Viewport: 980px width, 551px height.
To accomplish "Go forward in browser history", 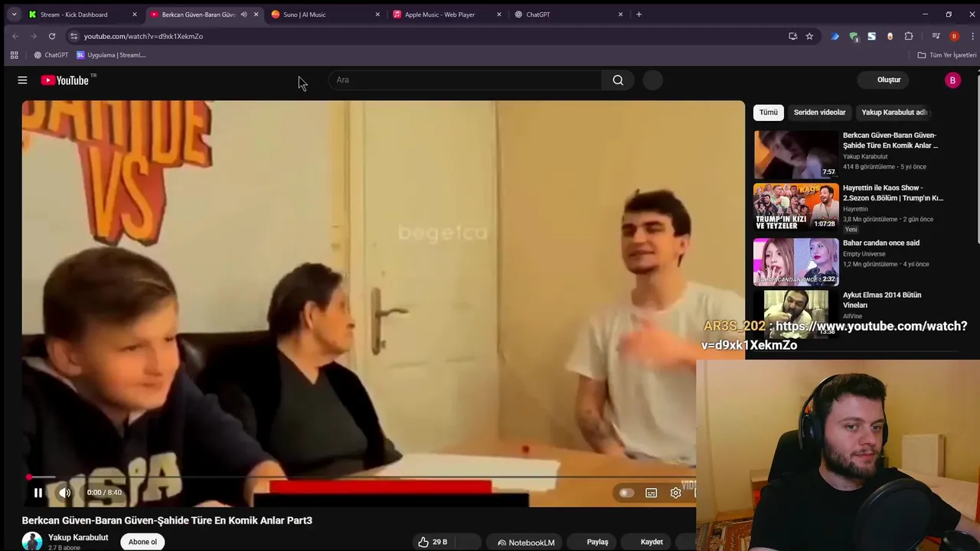I will point(34,36).
